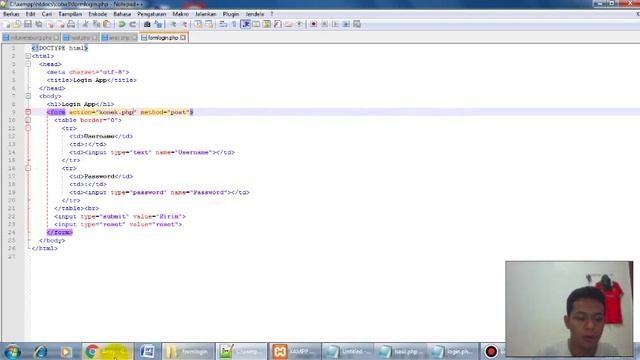Toggle word wrap in the toolbar
Image resolution: width=640 pixels, height=360 pixels.
223,24
